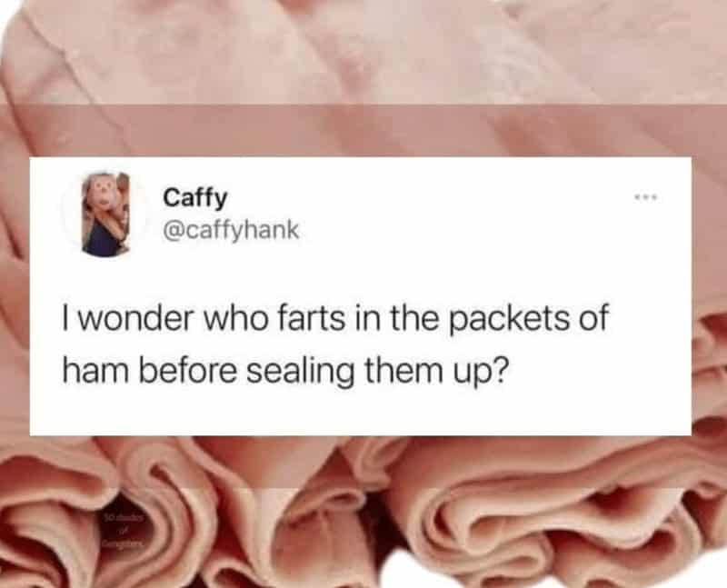This screenshot has width=727, height=588.
Task: Open the three-dot more options menu
Action: (x=646, y=198)
